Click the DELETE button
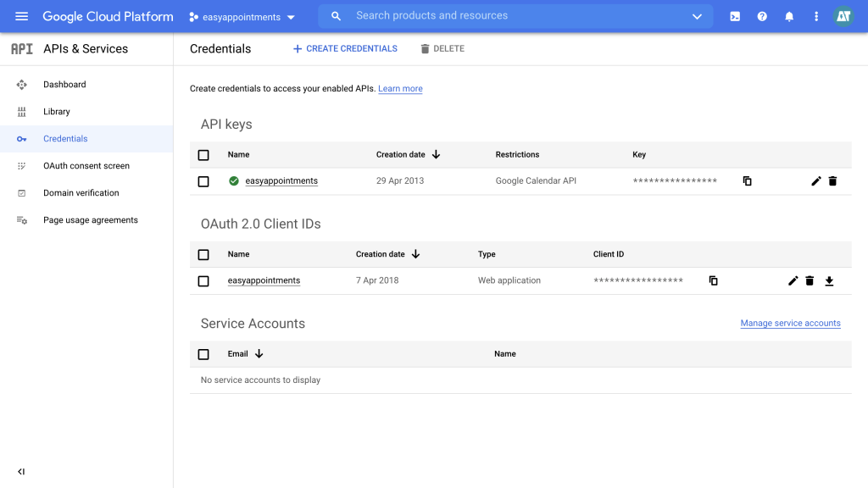Viewport: 868px width, 488px height. click(x=442, y=48)
